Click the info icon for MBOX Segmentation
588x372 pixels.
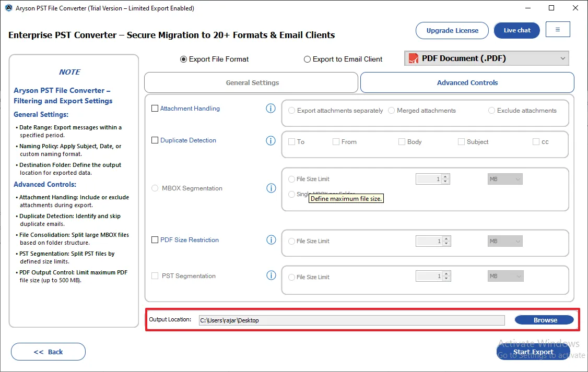tap(271, 188)
